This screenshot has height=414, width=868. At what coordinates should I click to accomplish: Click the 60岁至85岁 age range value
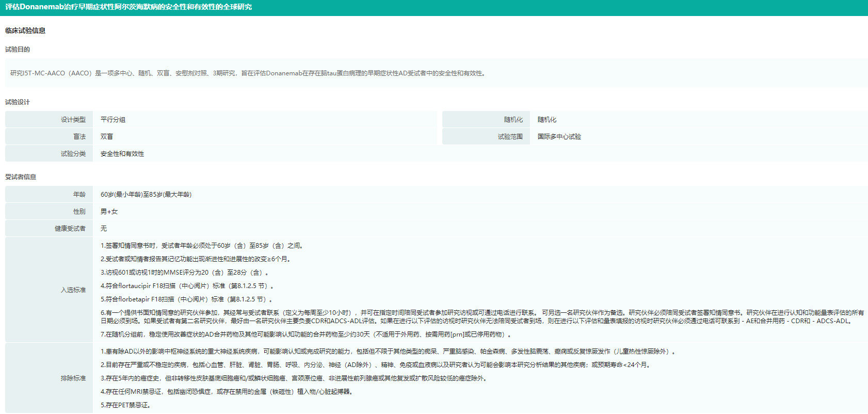click(x=146, y=195)
